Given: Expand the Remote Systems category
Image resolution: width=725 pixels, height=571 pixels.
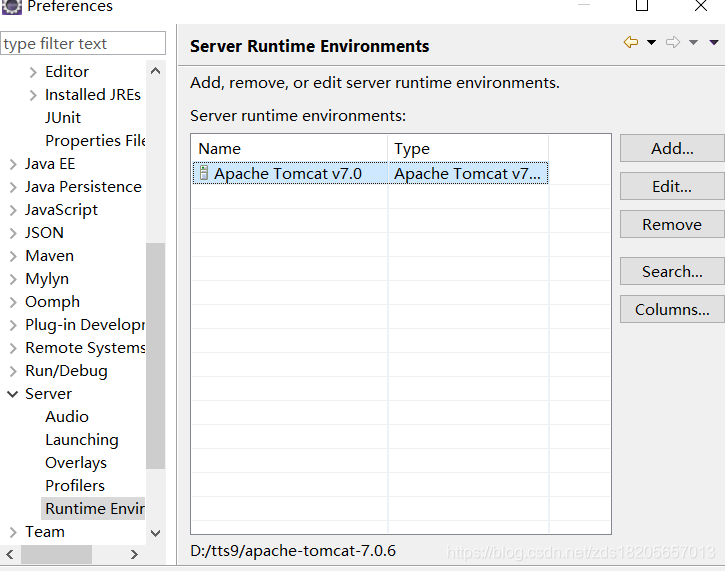Looking at the screenshot, I should click(12, 348).
